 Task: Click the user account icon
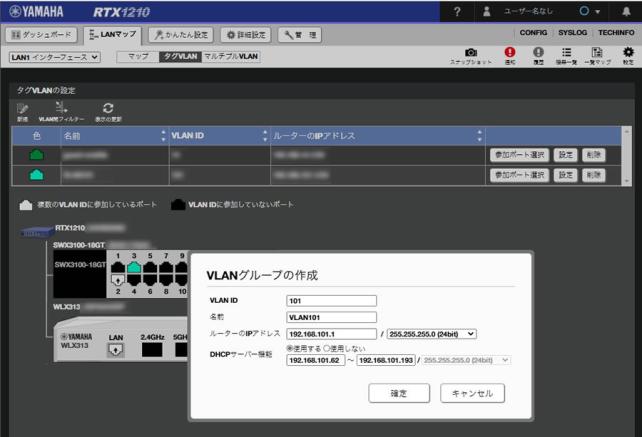(486, 11)
